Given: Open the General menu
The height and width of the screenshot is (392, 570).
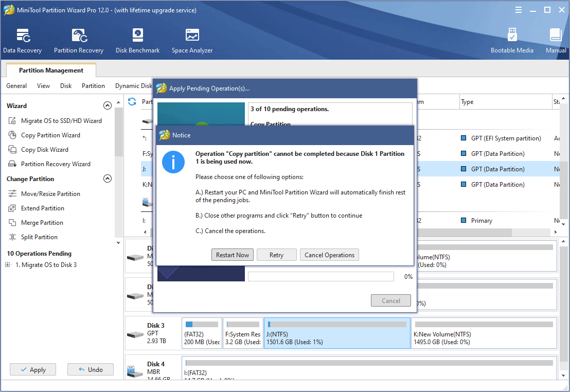Looking at the screenshot, I should (x=16, y=86).
